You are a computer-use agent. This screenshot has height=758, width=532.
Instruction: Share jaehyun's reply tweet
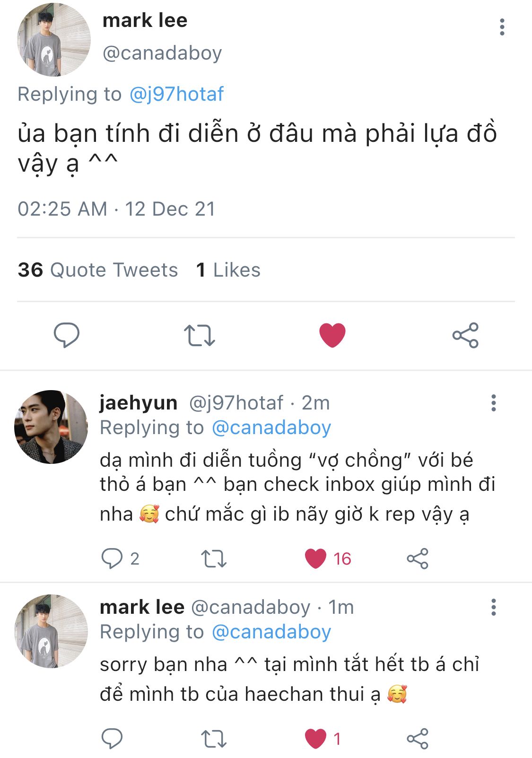[x=418, y=558]
